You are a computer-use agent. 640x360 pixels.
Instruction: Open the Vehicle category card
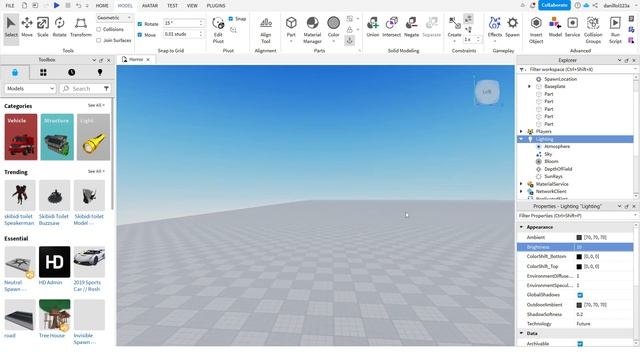(21, 137)
